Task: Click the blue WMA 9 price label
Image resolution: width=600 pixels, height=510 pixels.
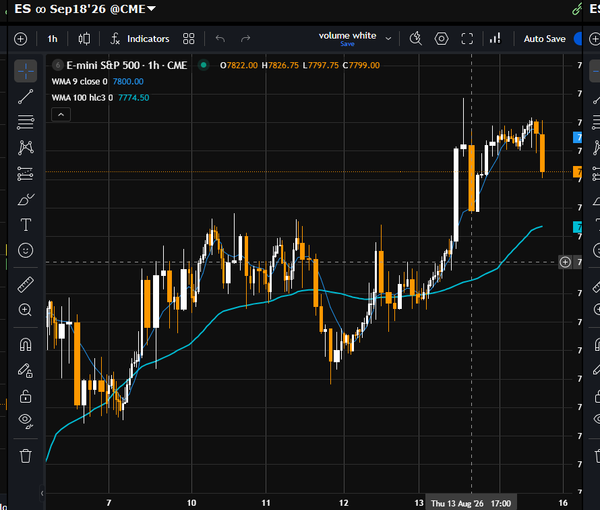Action: [577, 137]
